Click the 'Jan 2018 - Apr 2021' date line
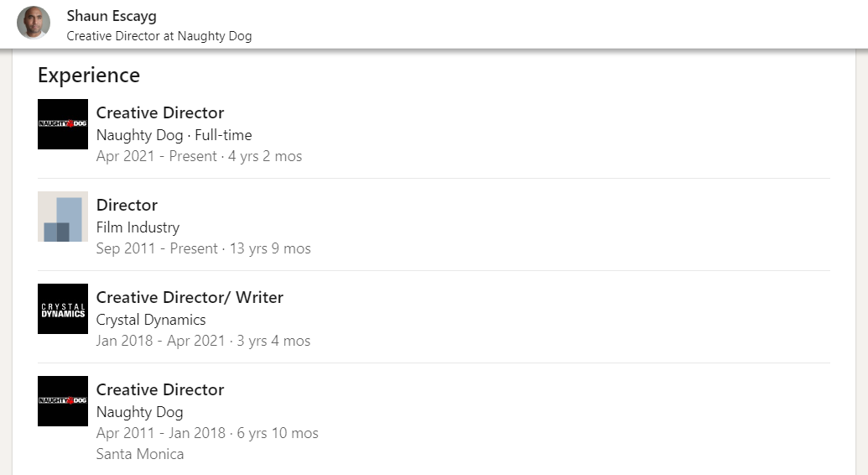 [203, 341]
